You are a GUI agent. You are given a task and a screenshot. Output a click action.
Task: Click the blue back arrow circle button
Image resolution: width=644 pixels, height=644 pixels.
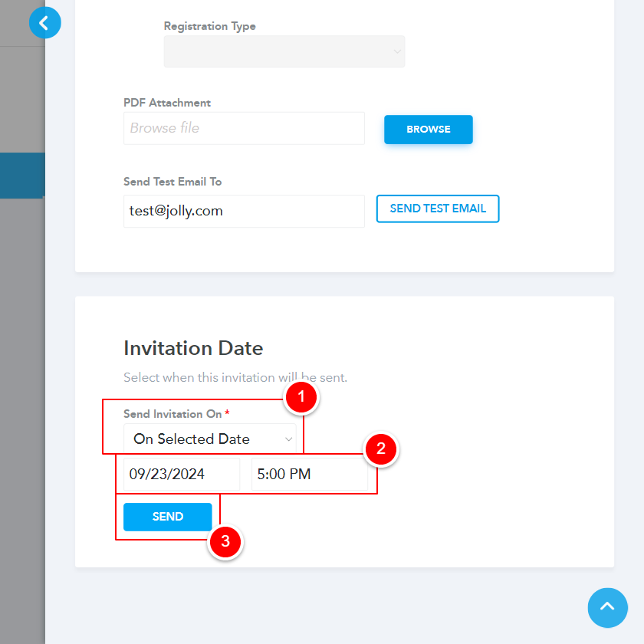point(44,23)
